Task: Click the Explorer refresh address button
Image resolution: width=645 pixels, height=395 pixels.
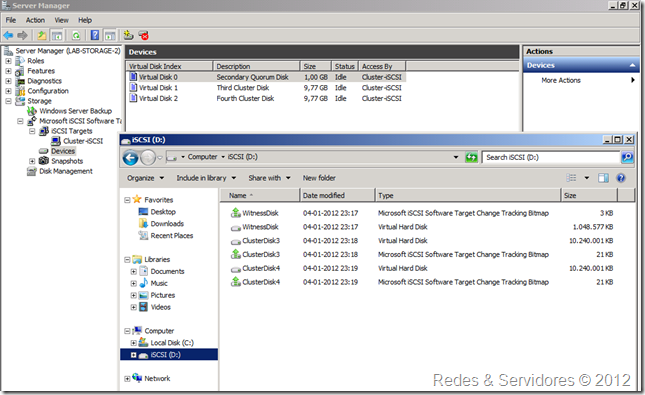Action: click(x=471, y=157)
